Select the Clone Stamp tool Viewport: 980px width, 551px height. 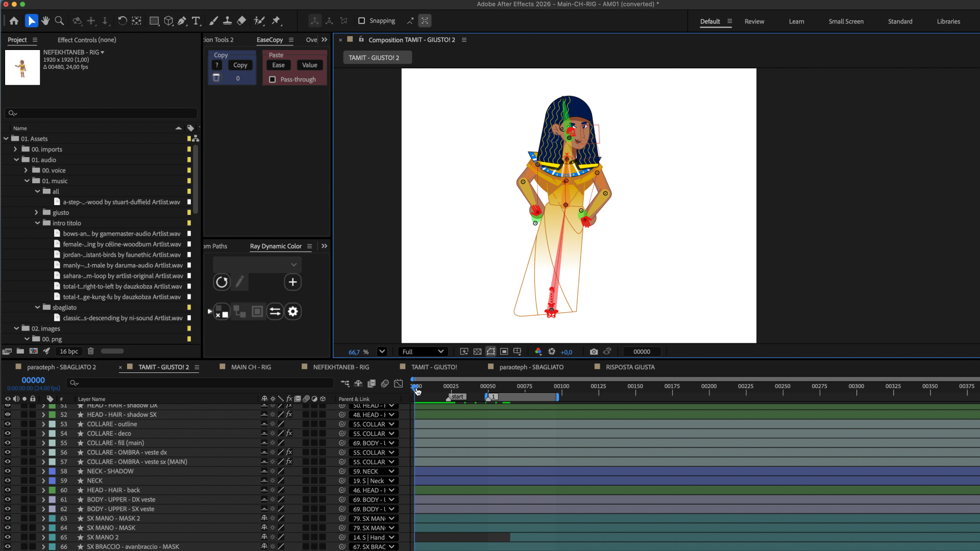tap(228, 21)
